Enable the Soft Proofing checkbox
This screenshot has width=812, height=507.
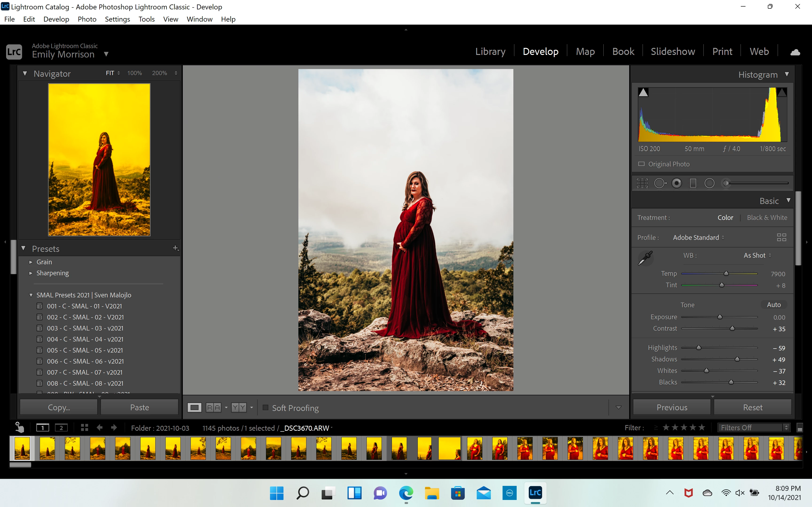click(265, 408)
